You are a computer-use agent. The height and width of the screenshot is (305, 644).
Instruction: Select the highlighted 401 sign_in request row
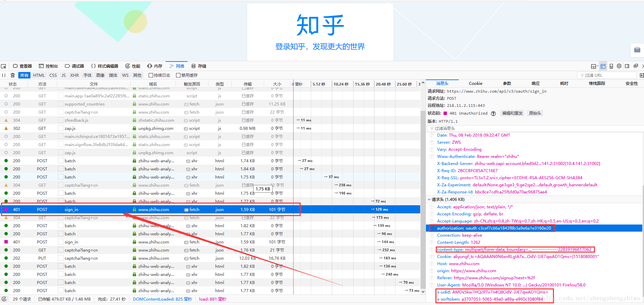click(210, 210)
